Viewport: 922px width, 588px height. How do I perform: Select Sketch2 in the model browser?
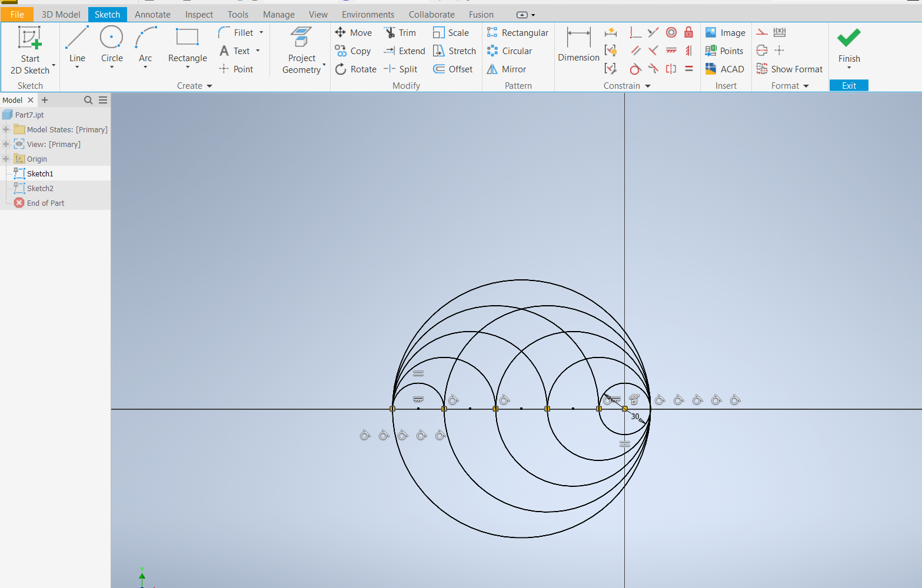point(40,188)
